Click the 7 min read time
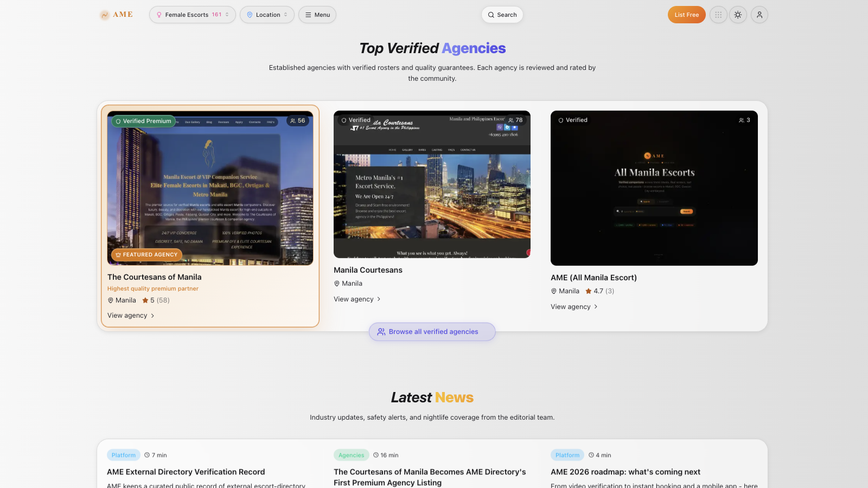Viewport: 868px width, 488px height. click(156, 455)
